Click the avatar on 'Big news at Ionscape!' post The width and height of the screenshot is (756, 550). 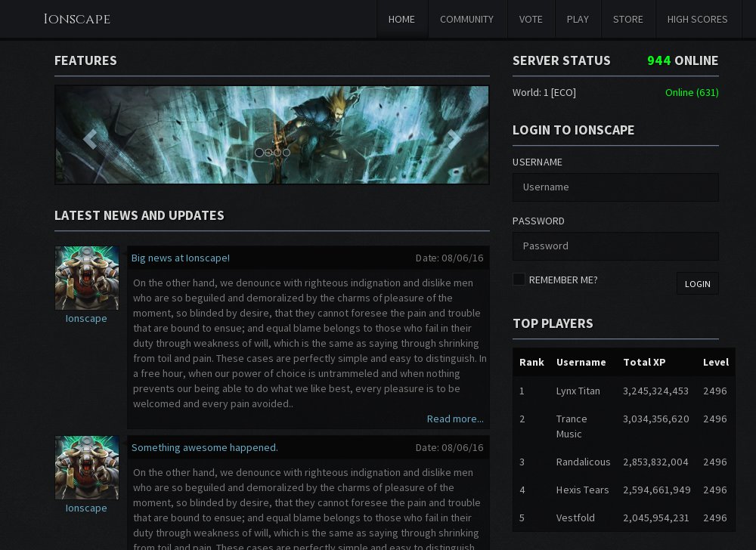click(86, 278)
